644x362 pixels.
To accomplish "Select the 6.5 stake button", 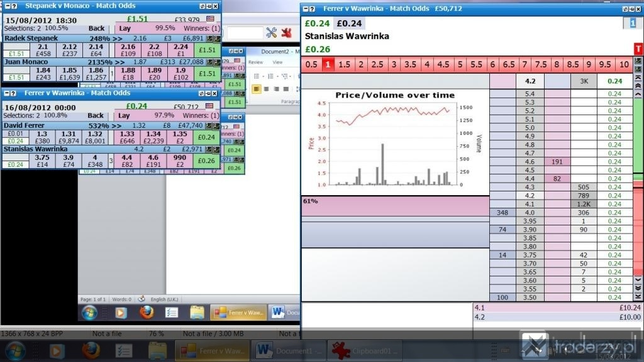I will (508, 65).
